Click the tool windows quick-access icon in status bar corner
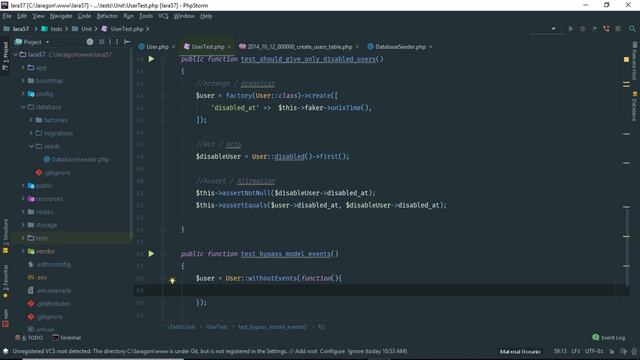The width and height of the screenshot is (640, 360). (x=5, y=351)
